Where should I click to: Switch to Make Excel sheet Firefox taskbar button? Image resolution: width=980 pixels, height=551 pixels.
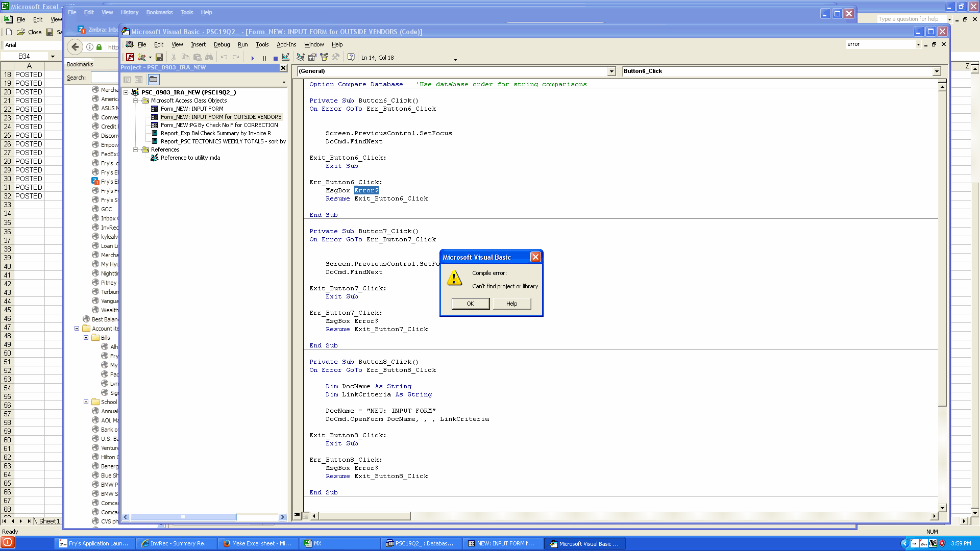pos(257,543)
